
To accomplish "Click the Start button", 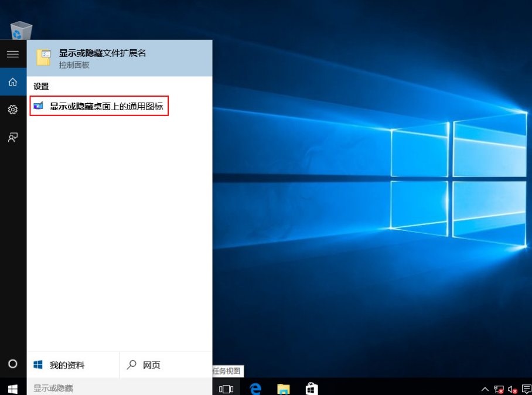I will [x=12, y=388].
